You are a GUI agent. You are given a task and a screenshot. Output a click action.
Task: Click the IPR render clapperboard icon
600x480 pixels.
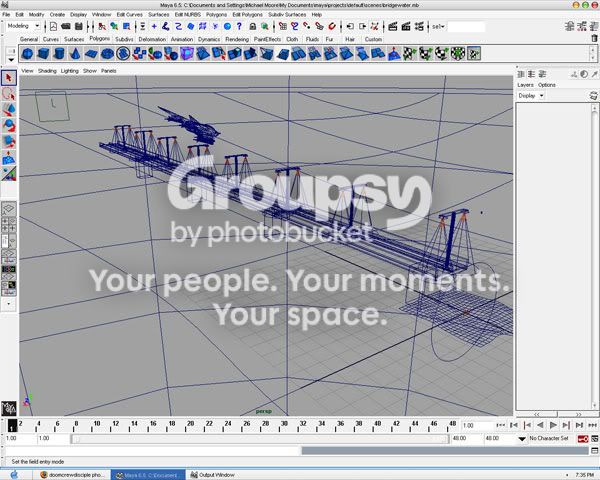[406, 26]
